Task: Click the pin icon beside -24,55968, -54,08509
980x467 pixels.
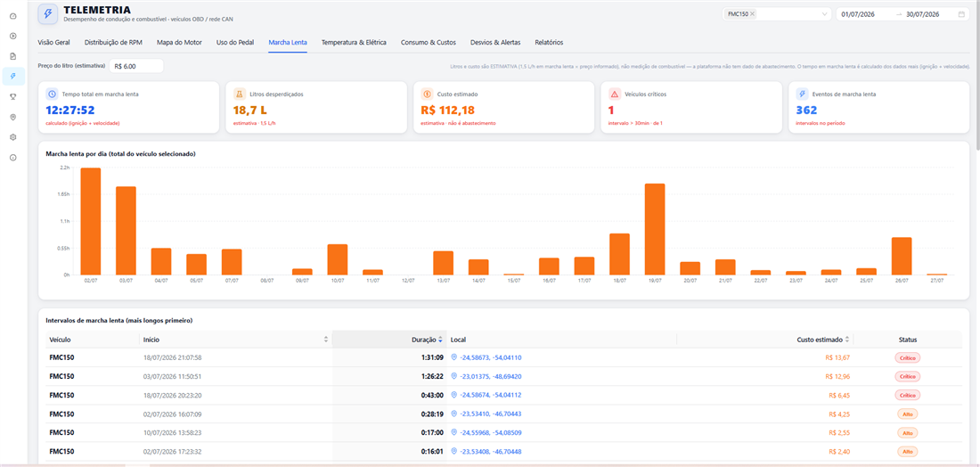Action: [453, 432]
